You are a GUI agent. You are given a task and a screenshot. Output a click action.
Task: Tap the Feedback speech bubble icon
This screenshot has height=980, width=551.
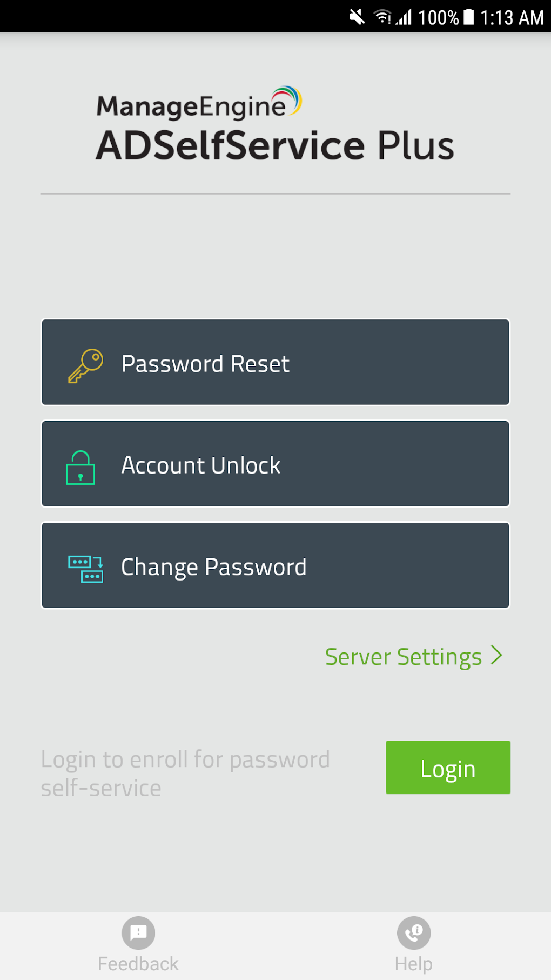(137, 933)
